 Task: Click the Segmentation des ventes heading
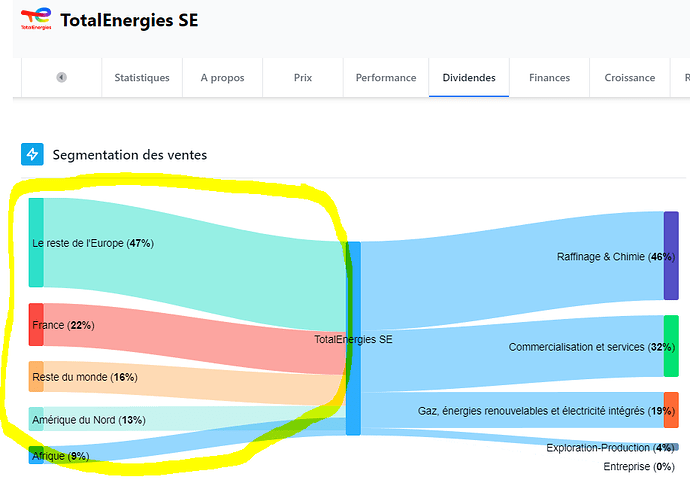click(x=130, y=155)
